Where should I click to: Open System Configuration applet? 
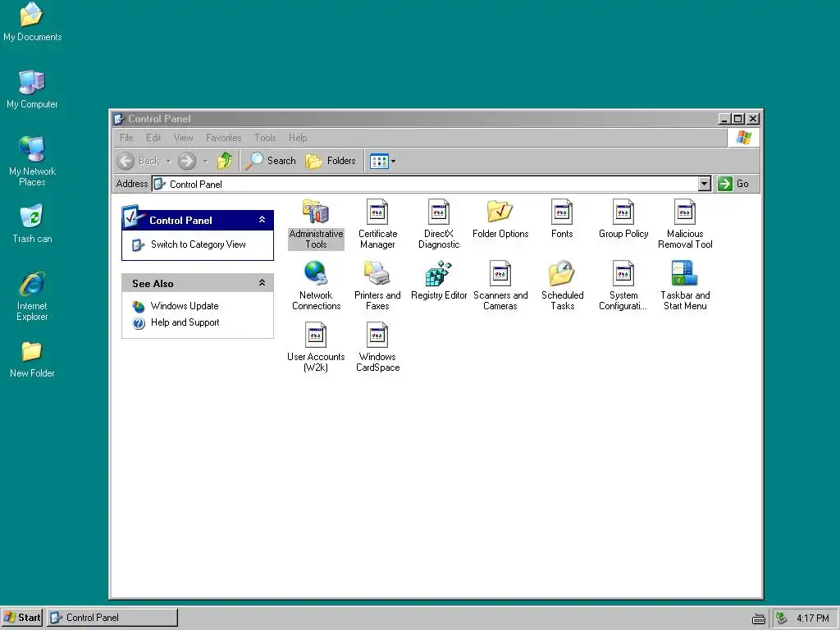tap(623, 285)
